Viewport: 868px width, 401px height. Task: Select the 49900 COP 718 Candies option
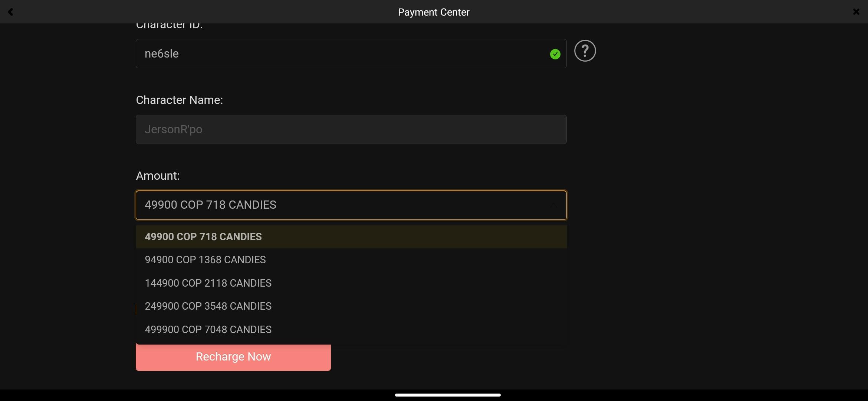pos(203,237)
